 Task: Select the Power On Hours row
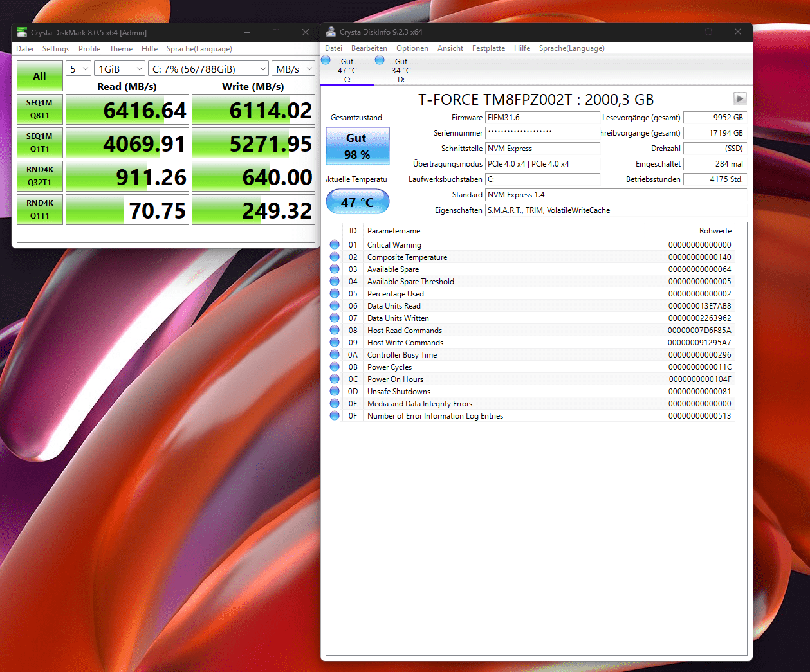point(531,379)
